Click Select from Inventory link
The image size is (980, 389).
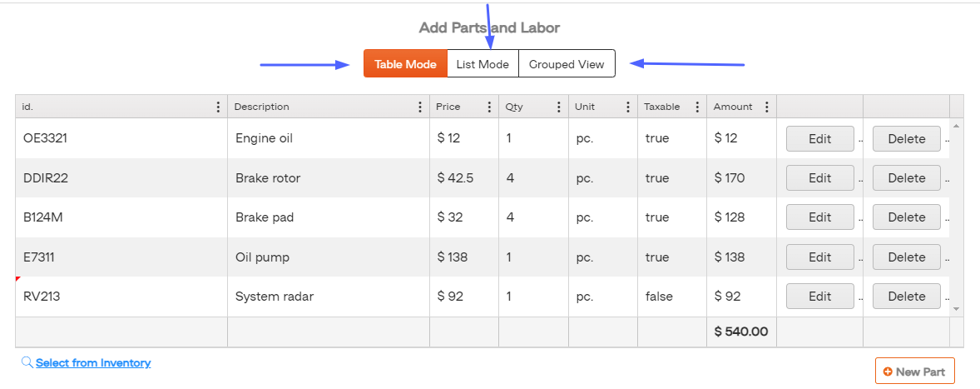pos(93,362)
